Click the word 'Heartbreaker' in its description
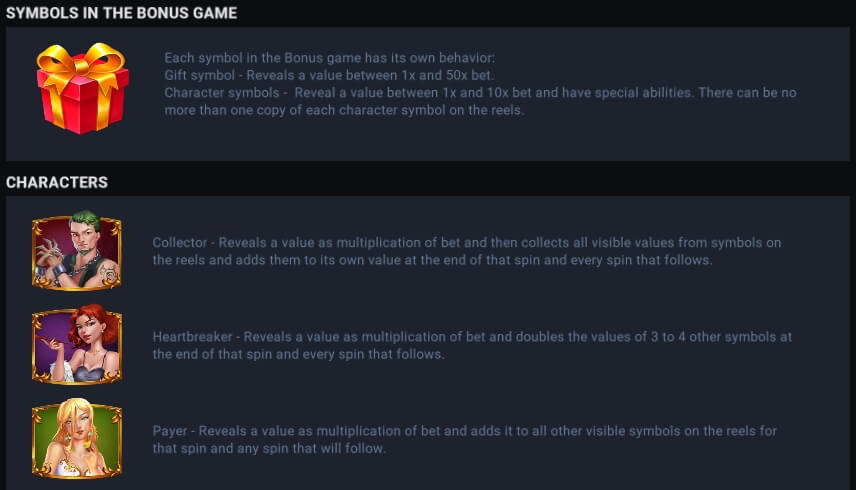This screenshot has height=490, width=856. [192, 337]
